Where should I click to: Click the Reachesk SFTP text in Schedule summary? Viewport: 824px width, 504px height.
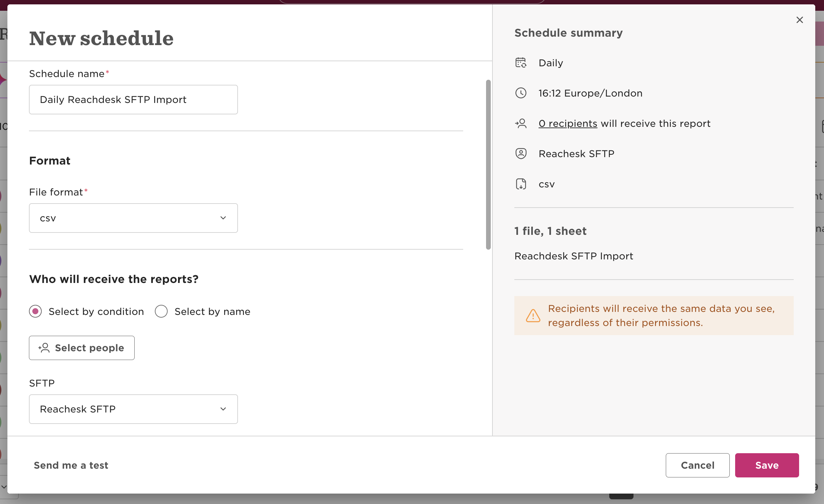point(576,154)
